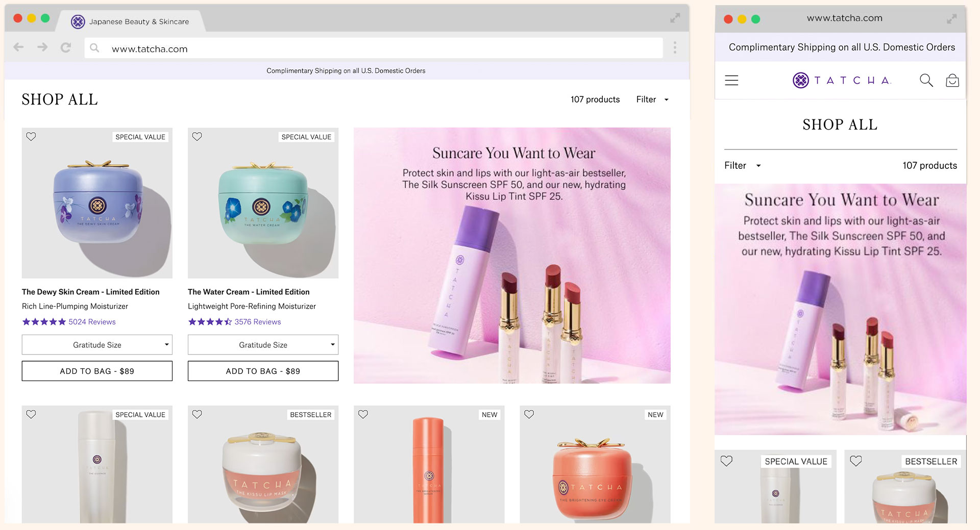Click the browser back arrow
The image size is (980, 530).
(x=19, y=47)
